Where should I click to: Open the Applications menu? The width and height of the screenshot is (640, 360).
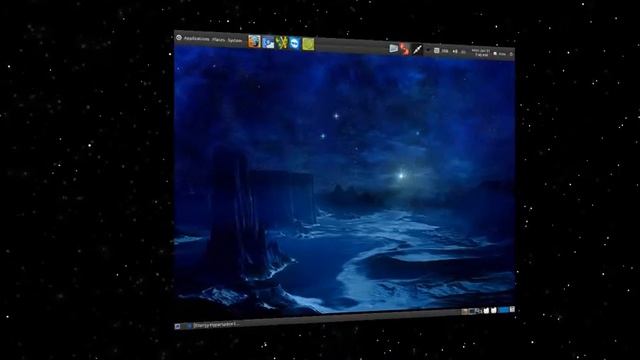196,39
